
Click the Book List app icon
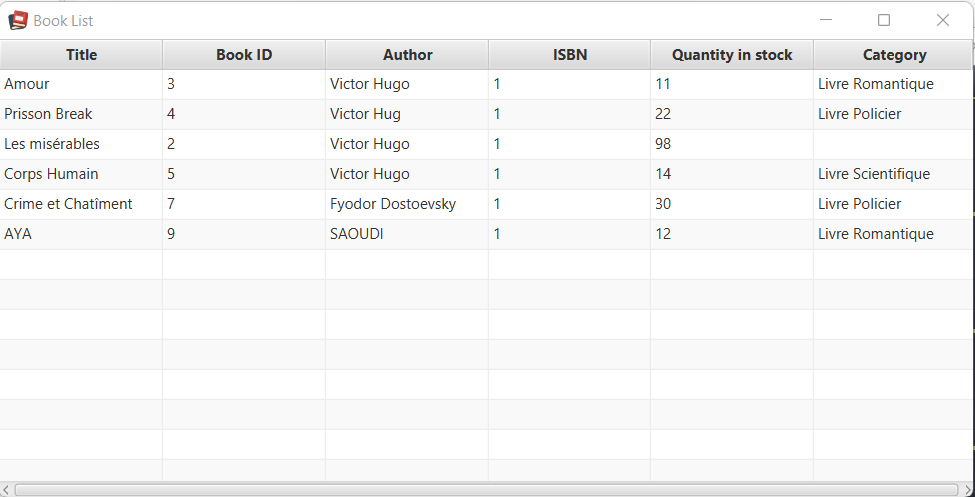pos(18,21)
